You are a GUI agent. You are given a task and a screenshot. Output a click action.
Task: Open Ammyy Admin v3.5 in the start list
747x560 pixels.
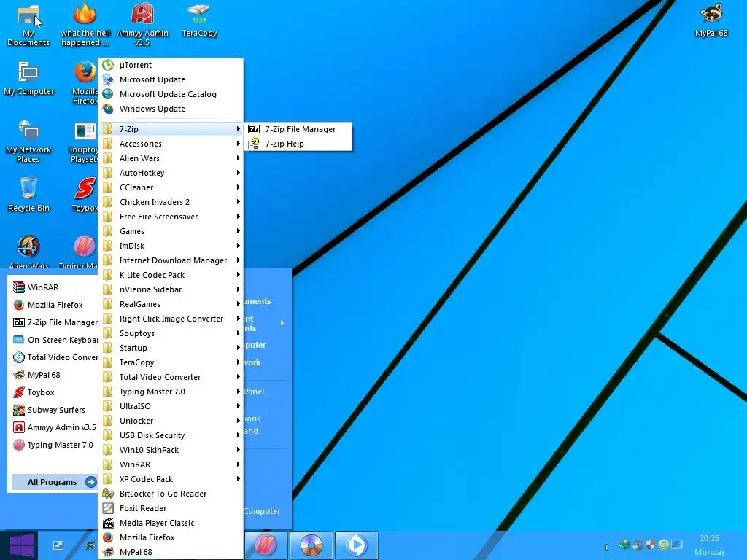click(x=53, y=427)
